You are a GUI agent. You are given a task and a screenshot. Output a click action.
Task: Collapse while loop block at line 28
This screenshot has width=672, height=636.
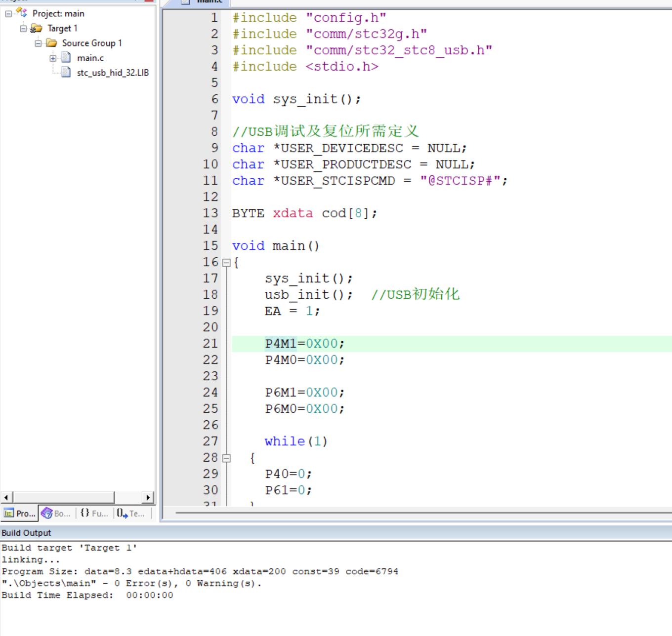(x=226, y=458)
